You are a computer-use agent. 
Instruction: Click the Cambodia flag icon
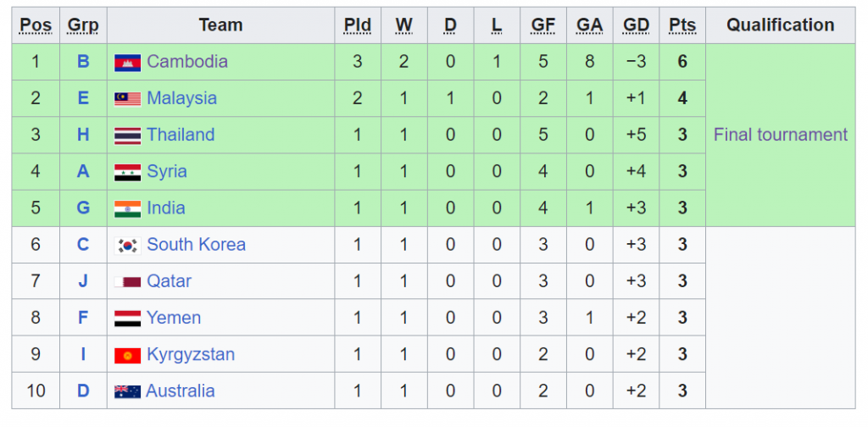[x=127, y=63]
